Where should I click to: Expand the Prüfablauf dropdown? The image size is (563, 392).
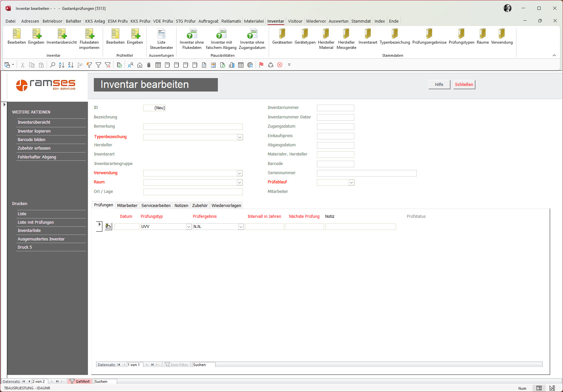(351, 182)
